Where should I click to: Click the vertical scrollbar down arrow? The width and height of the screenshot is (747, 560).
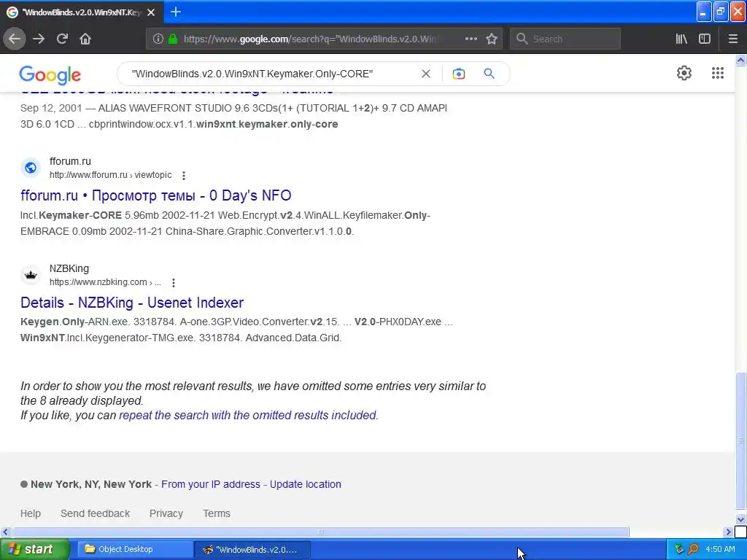[741, 519]
